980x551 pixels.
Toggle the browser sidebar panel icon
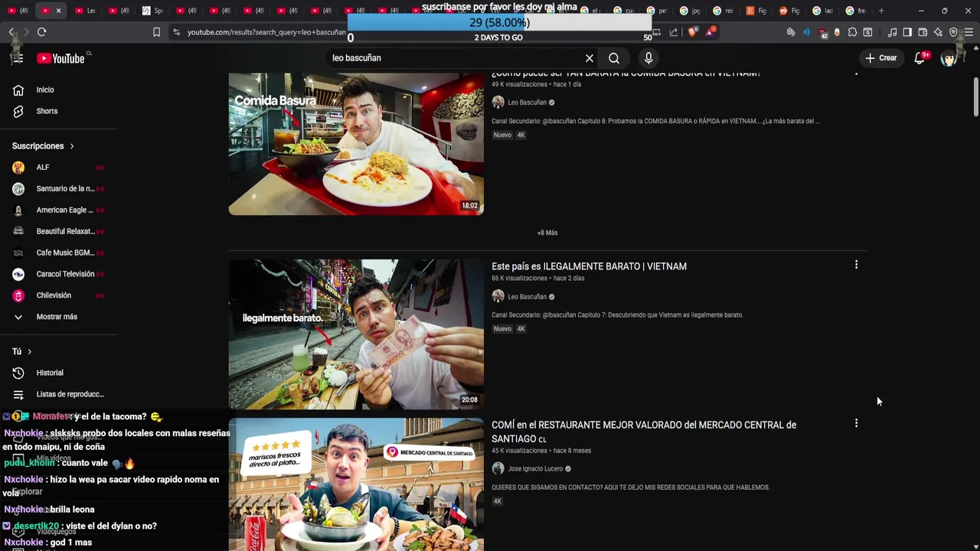[907, 32]
